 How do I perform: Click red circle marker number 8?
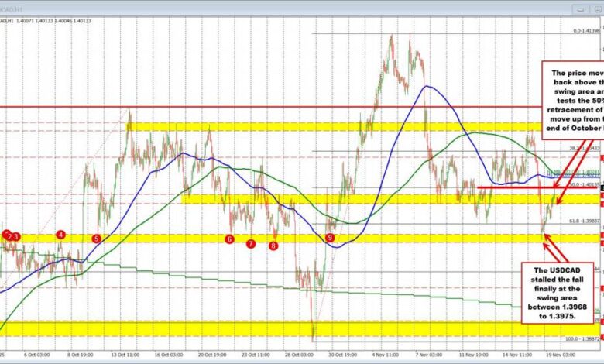click(273, 246)
